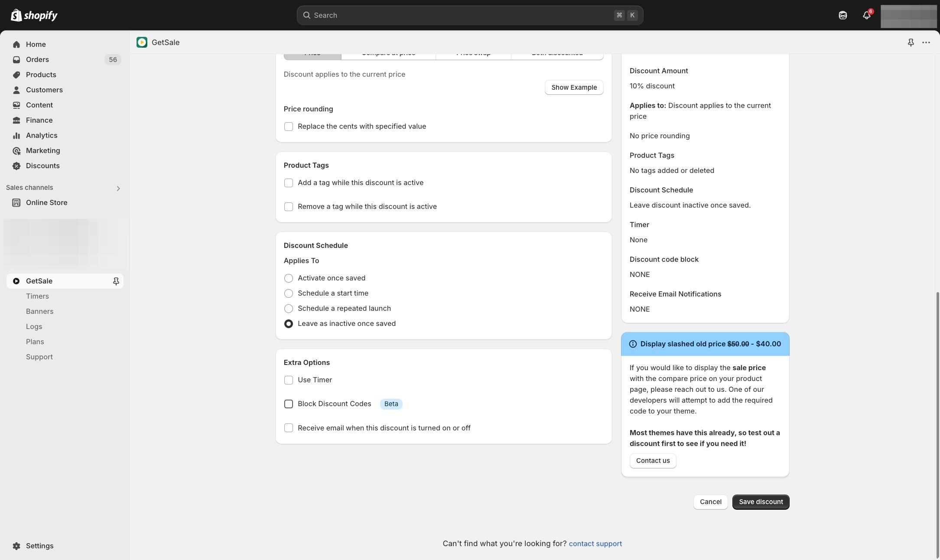Check Add a tag while discount active
Viewport: 940px width, 560px height.
[288, 183]
